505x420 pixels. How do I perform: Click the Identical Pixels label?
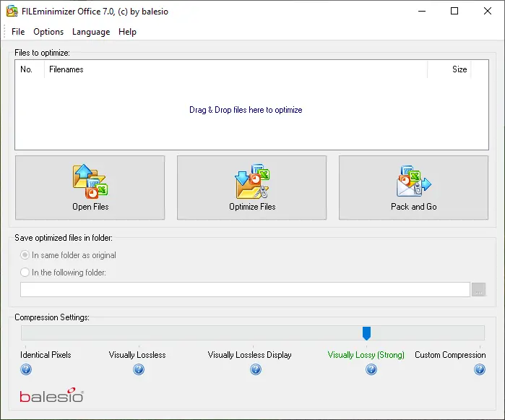[x=46, y=355]
